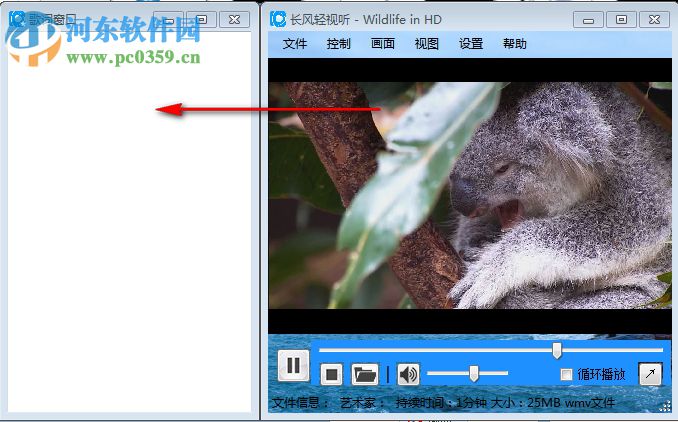This screenshot has width=678, height=422.
Task: Open the 视图 menu
Action: [x=427, y=44]
